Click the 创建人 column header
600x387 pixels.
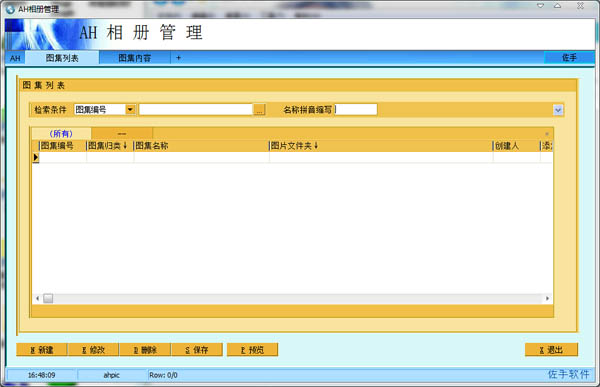coord(516,145)
